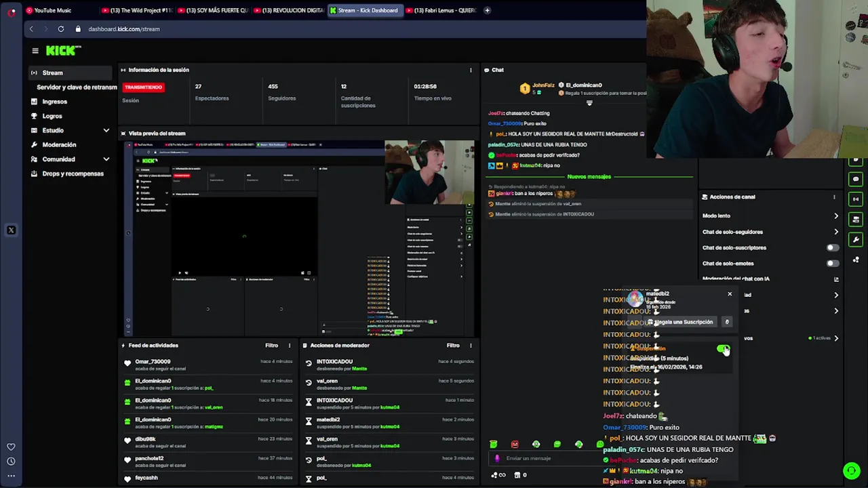Click the TRANSMITIENDO status badge

point(144,87)
